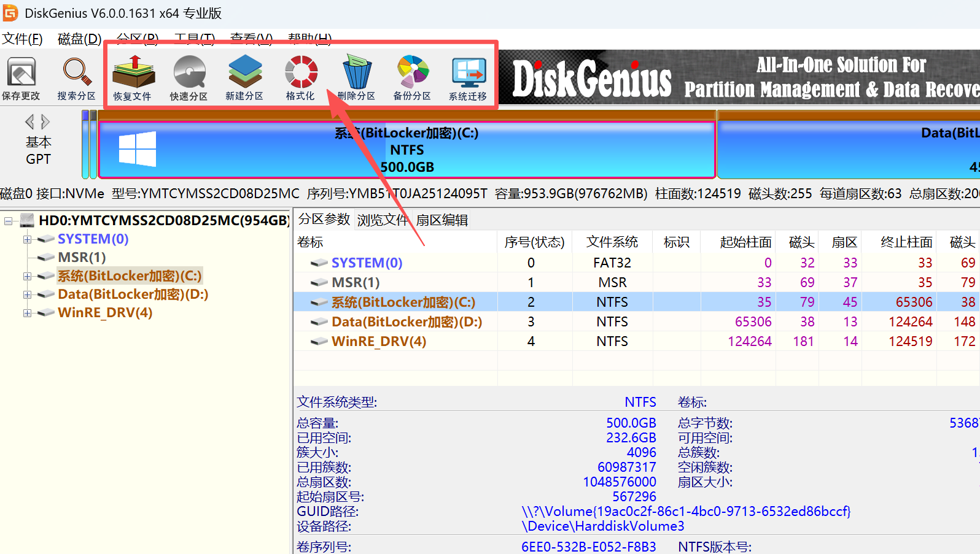The width and height of the screenshot is (980, 554).
Task: Go to next disk with right arrow
Action: click(45, 121)
